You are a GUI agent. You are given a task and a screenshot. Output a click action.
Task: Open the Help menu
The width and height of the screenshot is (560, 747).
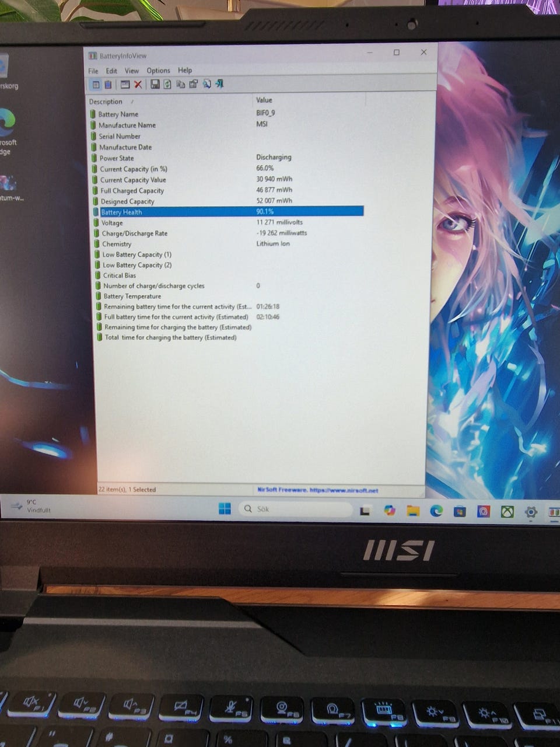[185, 70]
